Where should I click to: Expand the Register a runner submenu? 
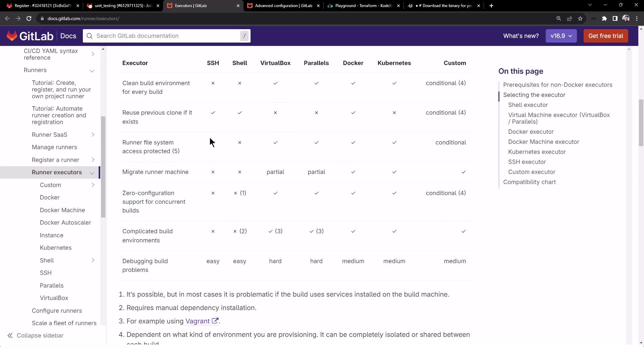(93, 160)
